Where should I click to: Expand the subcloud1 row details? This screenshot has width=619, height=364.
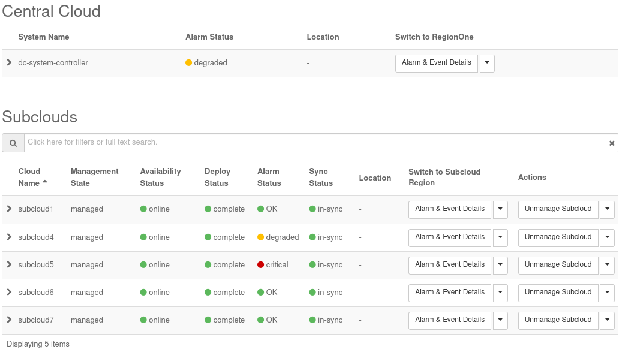click(x=9, y=209)
